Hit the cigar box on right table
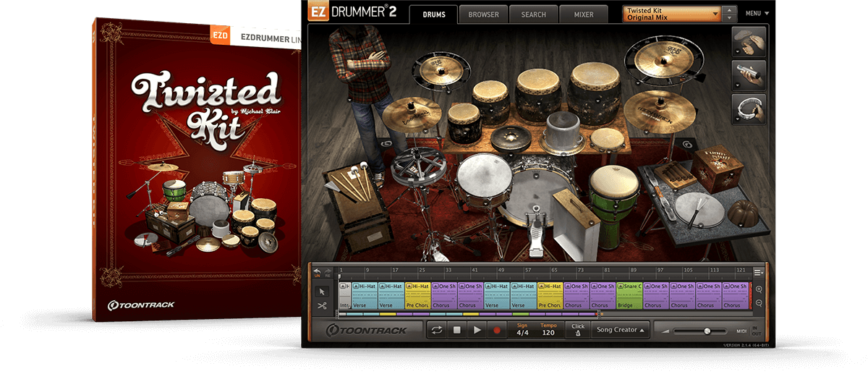The image size is (868, 374). pyautogui.click(x=674, y=176)
